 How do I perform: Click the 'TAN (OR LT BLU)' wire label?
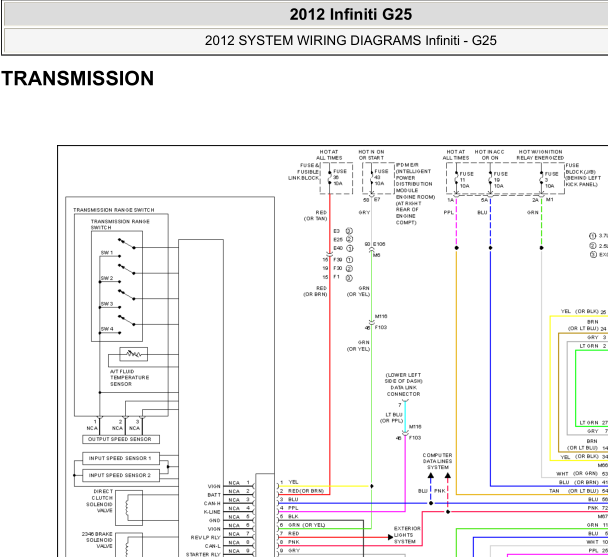point(575,491)
